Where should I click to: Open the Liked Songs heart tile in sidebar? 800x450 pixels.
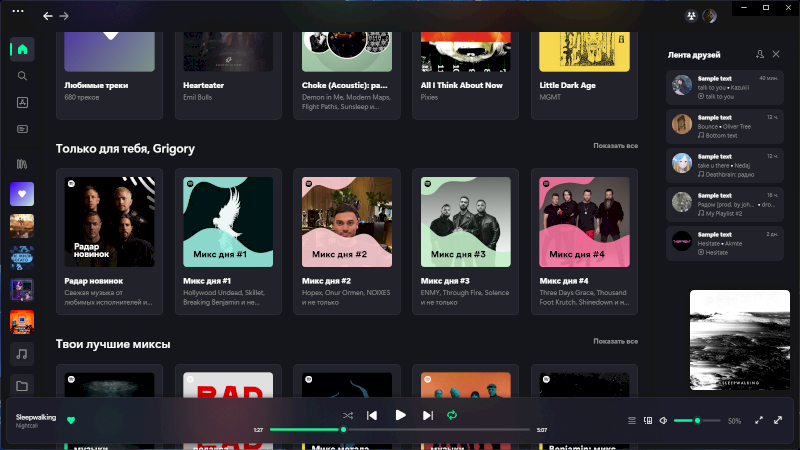(22, 194)
